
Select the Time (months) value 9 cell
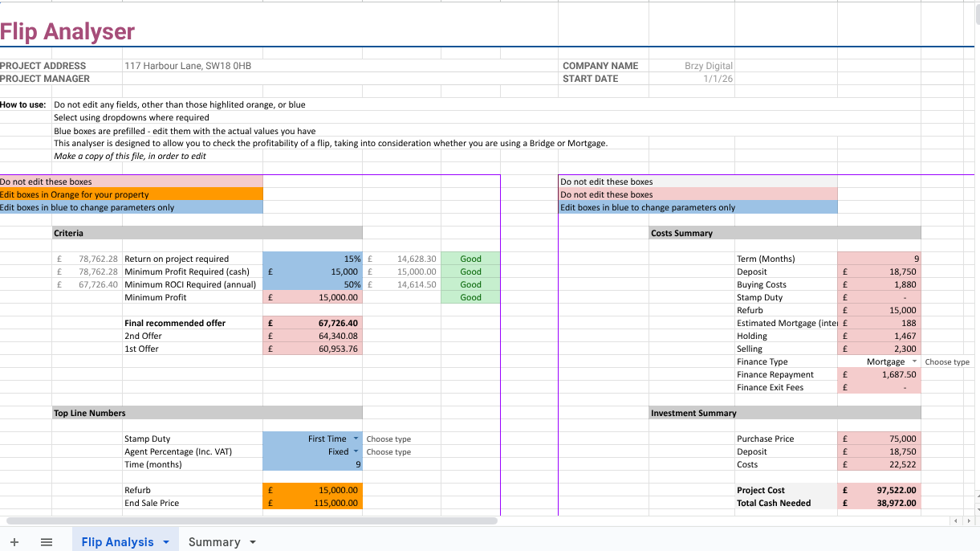[x=312, y=464]
